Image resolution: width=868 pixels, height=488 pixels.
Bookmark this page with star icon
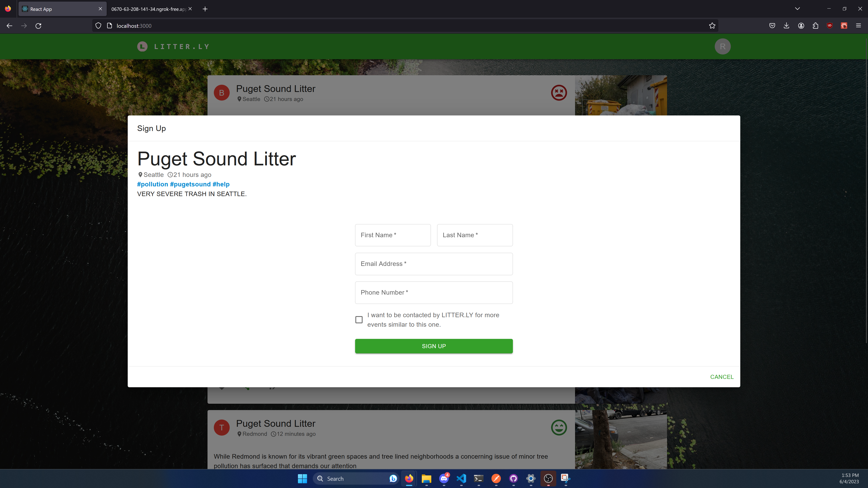(712, 26)
